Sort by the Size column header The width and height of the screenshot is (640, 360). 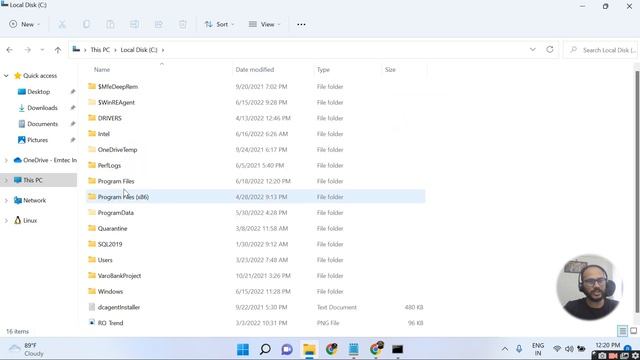pyautogui.click(x=390, y=70)
